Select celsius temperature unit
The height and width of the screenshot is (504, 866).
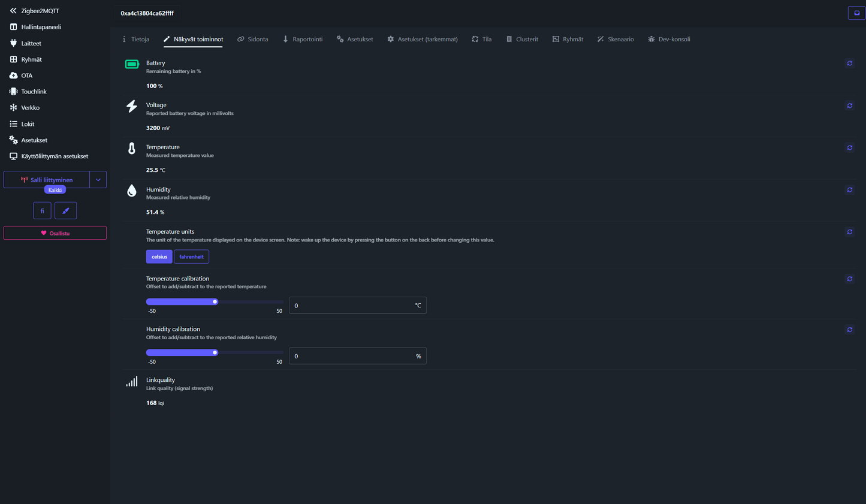(159, 256)
